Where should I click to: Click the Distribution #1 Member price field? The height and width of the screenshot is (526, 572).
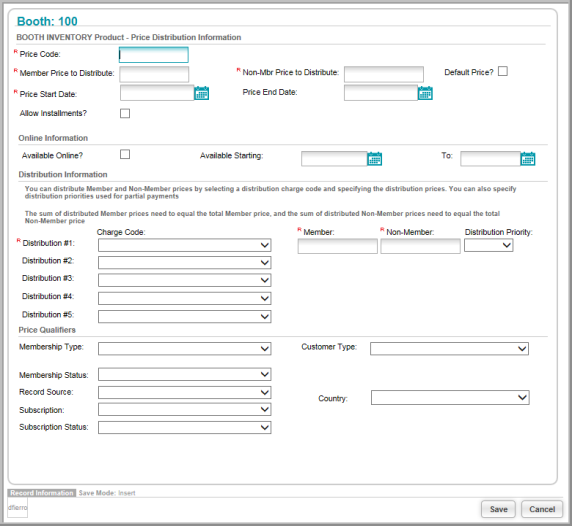(x=337, y=246)
